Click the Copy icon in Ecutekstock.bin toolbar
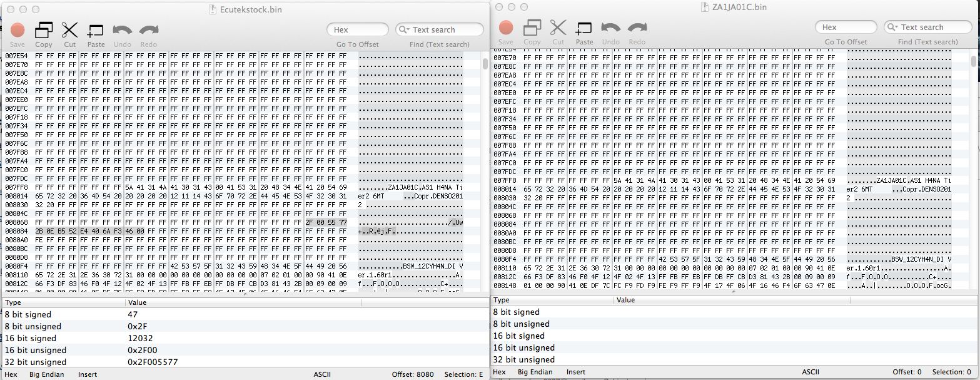The image size is (980, 380). [x=44, y=30]
